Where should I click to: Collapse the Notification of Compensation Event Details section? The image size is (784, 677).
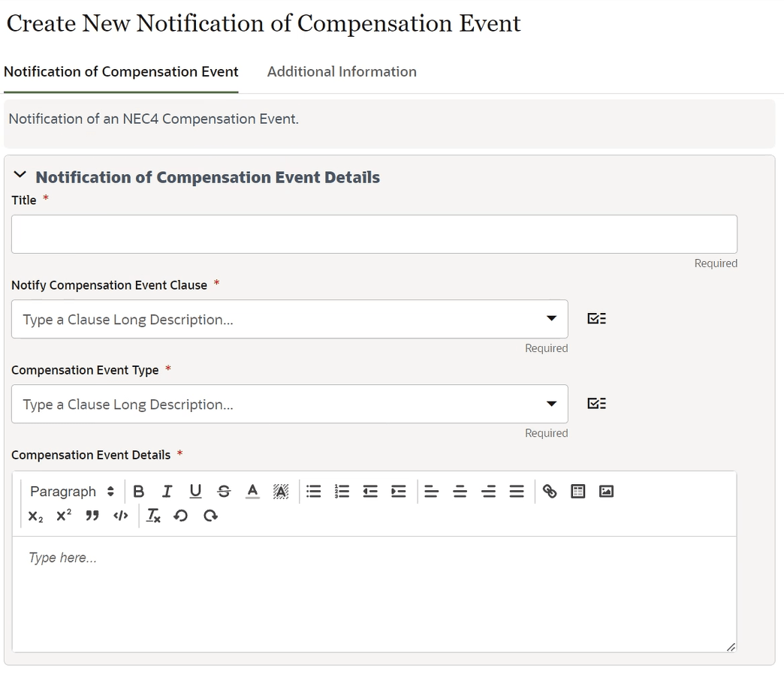pos(20,175)
